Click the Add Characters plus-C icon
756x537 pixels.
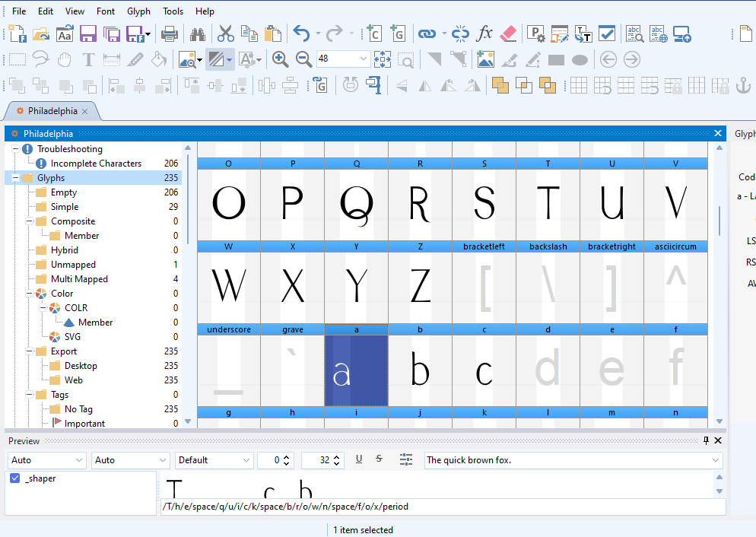(373, 34)
